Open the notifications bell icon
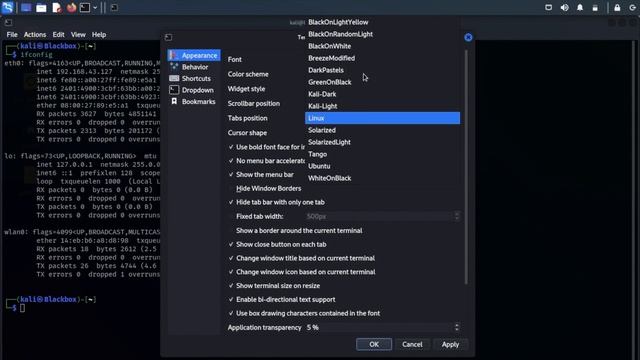 pos(580,7)
